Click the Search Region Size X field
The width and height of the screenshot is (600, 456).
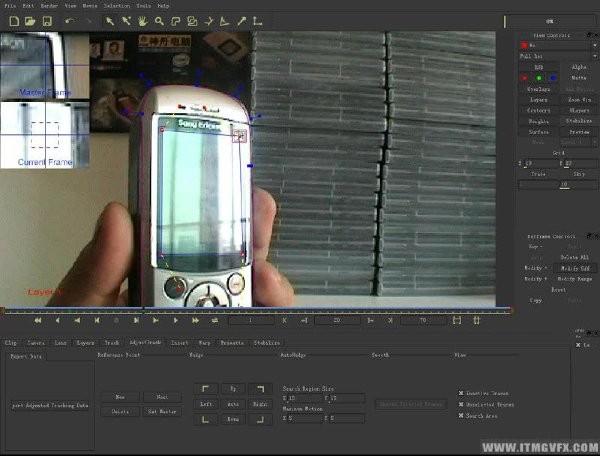[304, 398]
